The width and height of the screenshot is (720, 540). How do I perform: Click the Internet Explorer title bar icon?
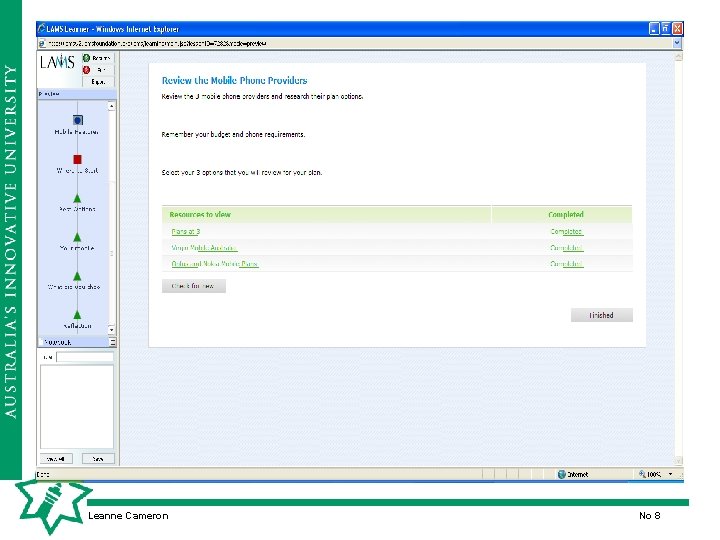point(41,28)
